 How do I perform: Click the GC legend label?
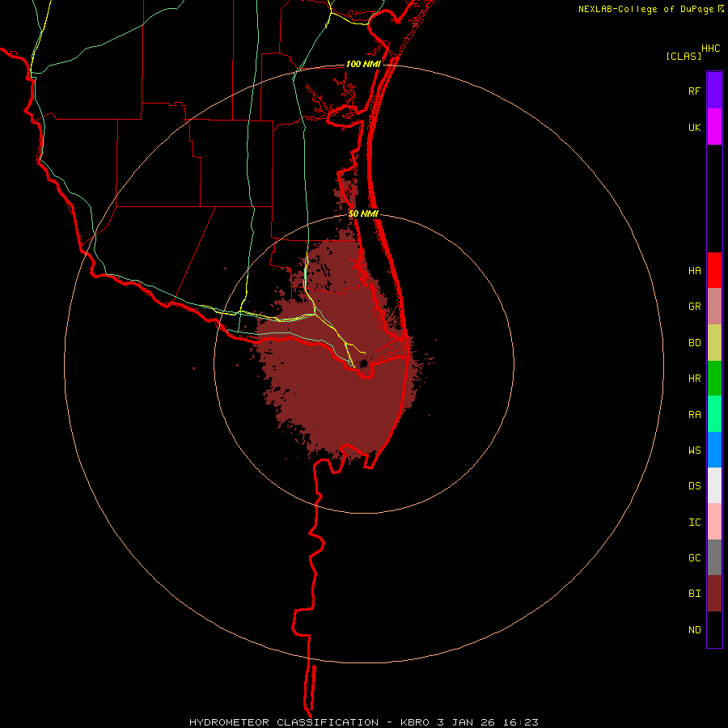694,558
